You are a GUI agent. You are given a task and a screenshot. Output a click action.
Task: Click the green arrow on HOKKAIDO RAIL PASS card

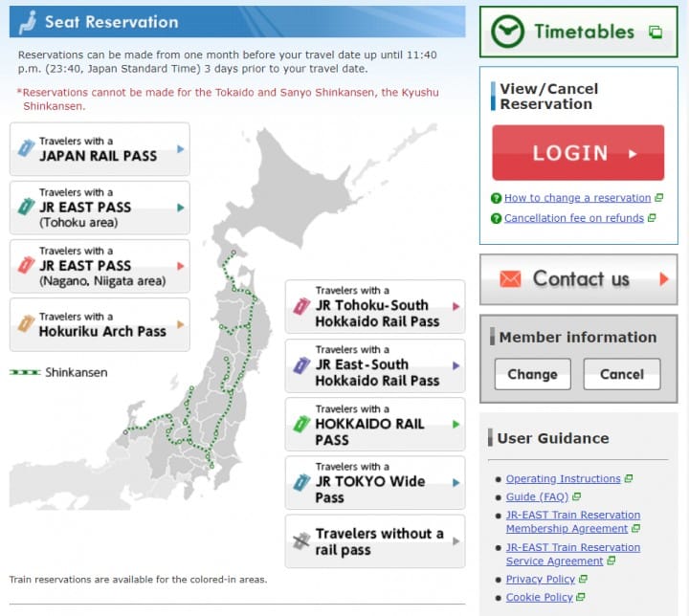click(x=456, y=424)
